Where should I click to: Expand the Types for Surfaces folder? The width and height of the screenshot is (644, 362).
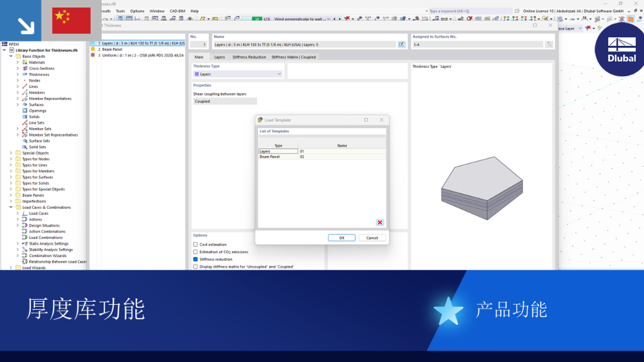11,177
